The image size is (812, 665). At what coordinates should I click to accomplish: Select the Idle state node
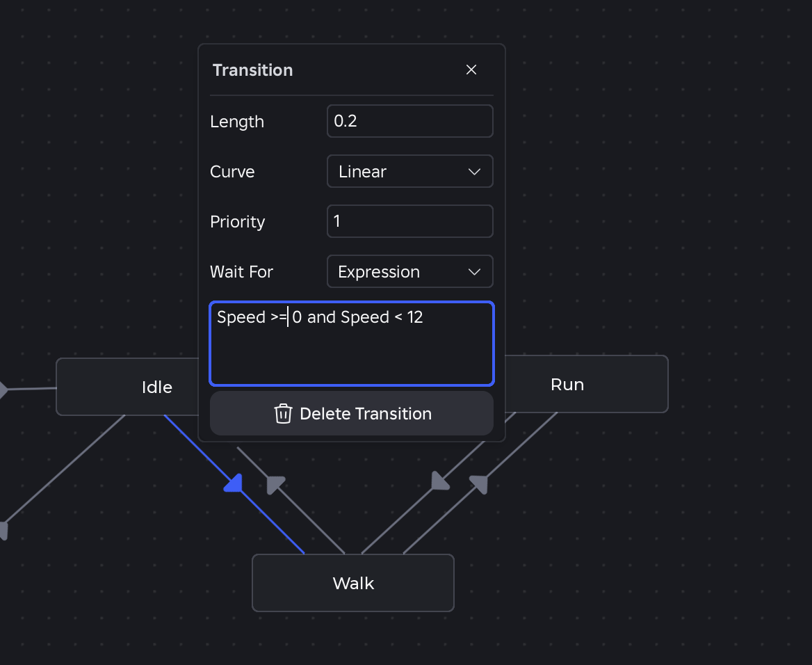tap(127, 387)
